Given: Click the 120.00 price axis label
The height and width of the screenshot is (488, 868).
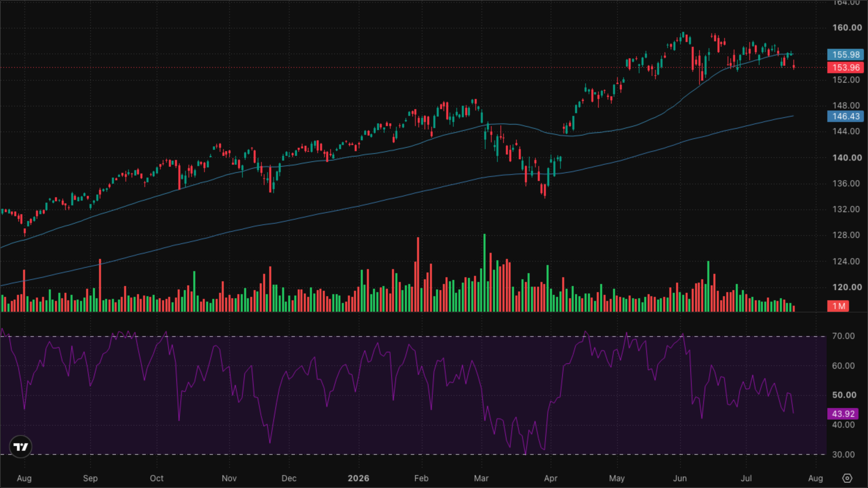Looking at the screenshot, I should click(847, 287).
